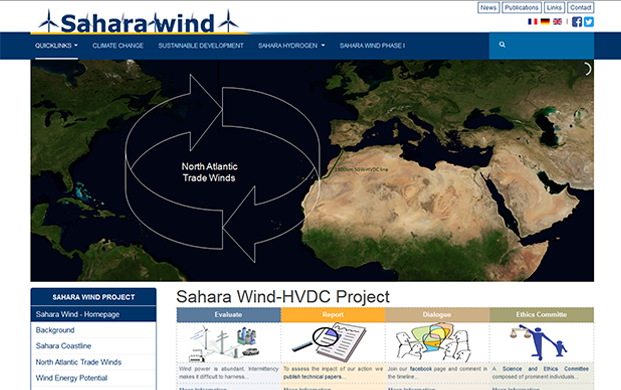621x390 pixels.
Task: Open Sustainable Development in navigation bar
Action: point(201,46)
